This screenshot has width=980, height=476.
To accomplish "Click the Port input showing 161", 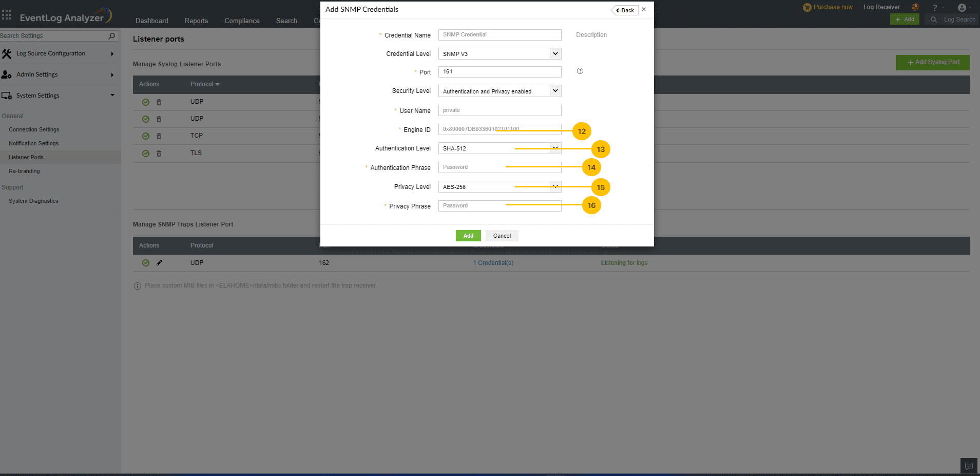I will point(499,71).
